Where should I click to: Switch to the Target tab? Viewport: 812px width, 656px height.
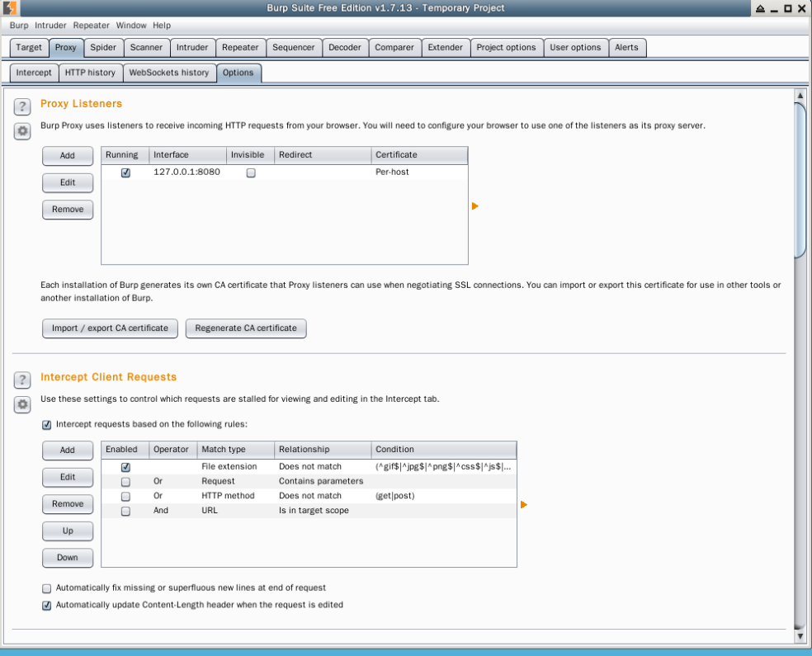point(29,48)
